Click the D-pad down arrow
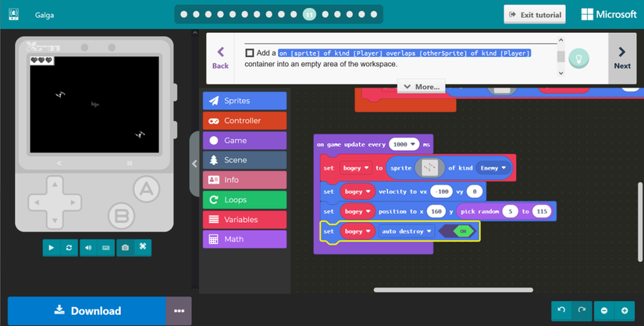 (55, 220)
